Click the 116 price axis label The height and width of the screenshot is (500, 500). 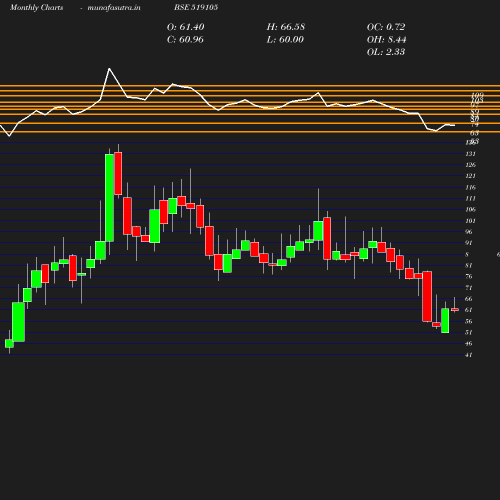point(470,187)
